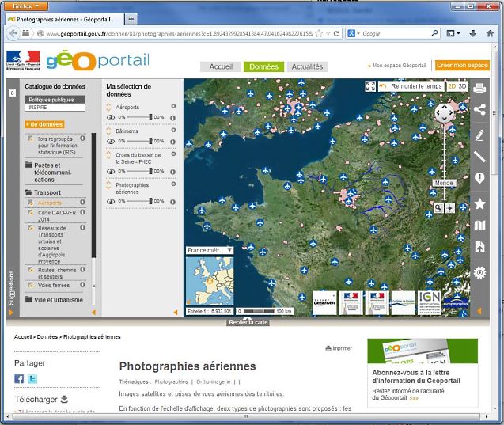Go to the Accueil tab
Image resolution: width=504 pixels, height=425 pixels.
pos(220,67)
